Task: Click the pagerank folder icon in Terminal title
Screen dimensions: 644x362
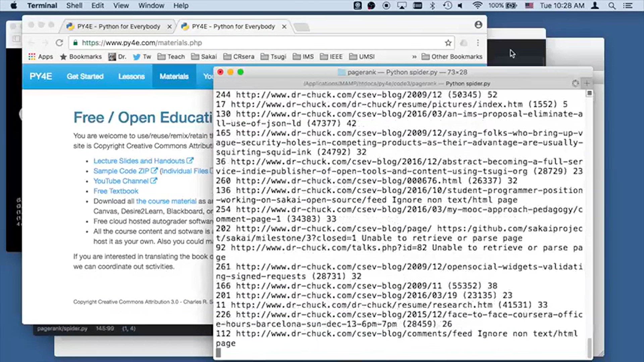Action: click(x=341, y=72)
